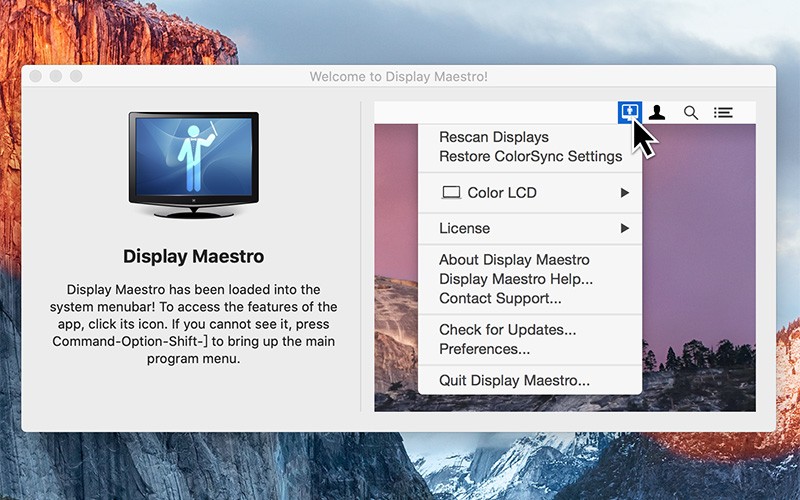Click the bold 'Display Maestro' heading
The image size is (800, 500).
(x=193, y=256)
